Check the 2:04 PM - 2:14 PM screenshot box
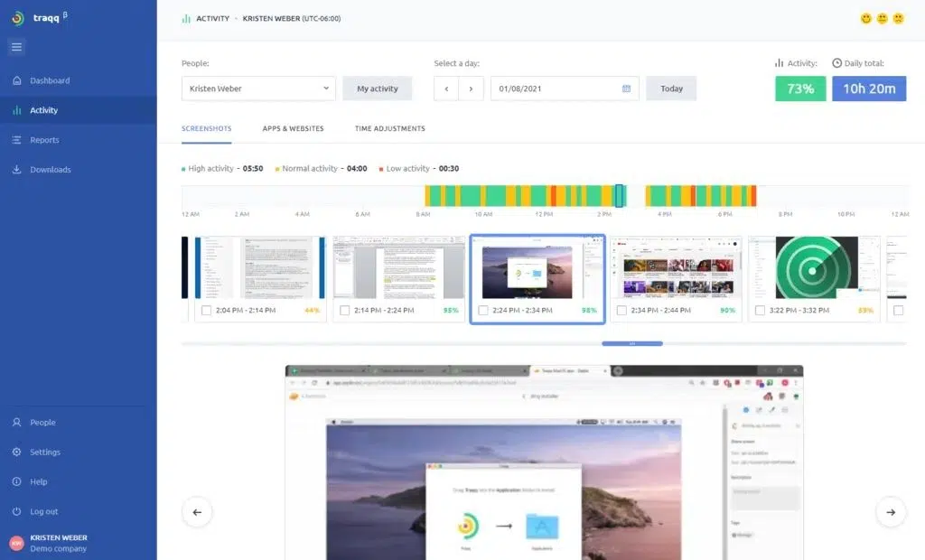This screenshot has width=925, height=560. coord(207,311)
